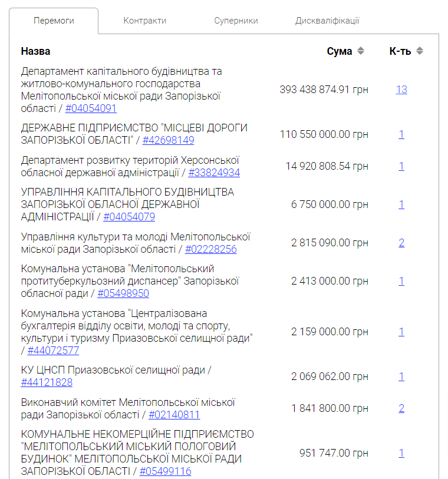The image size is (448, 479).
Task: Open organization link #42698149
Action: tap(169, 140)
